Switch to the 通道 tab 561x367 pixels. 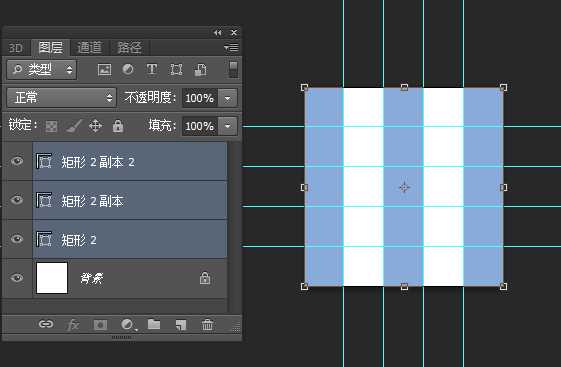89,47
